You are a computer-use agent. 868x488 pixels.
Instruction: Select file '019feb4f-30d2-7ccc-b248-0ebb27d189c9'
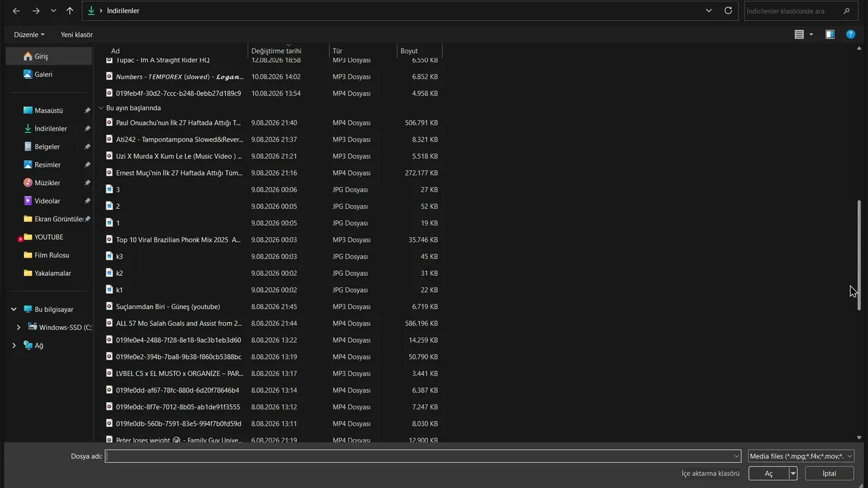[178, 94]
